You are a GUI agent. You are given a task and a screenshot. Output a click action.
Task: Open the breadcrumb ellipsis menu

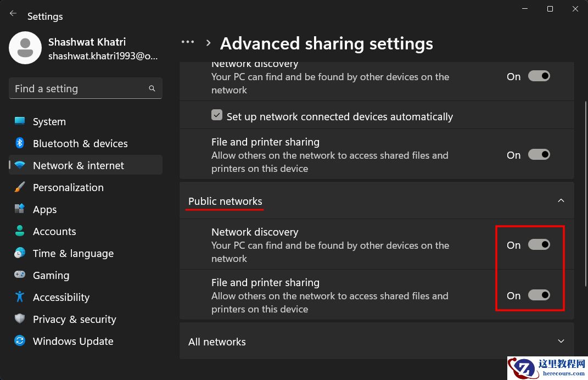[188, 42]
